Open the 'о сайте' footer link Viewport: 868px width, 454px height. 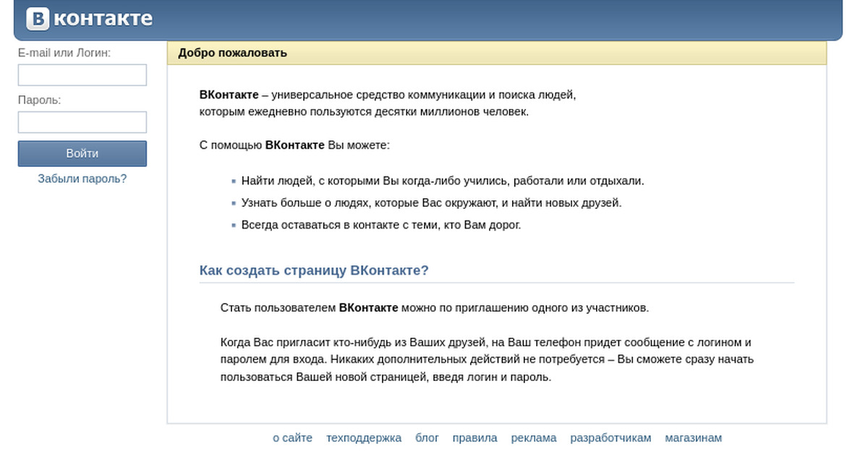point(293,438)
